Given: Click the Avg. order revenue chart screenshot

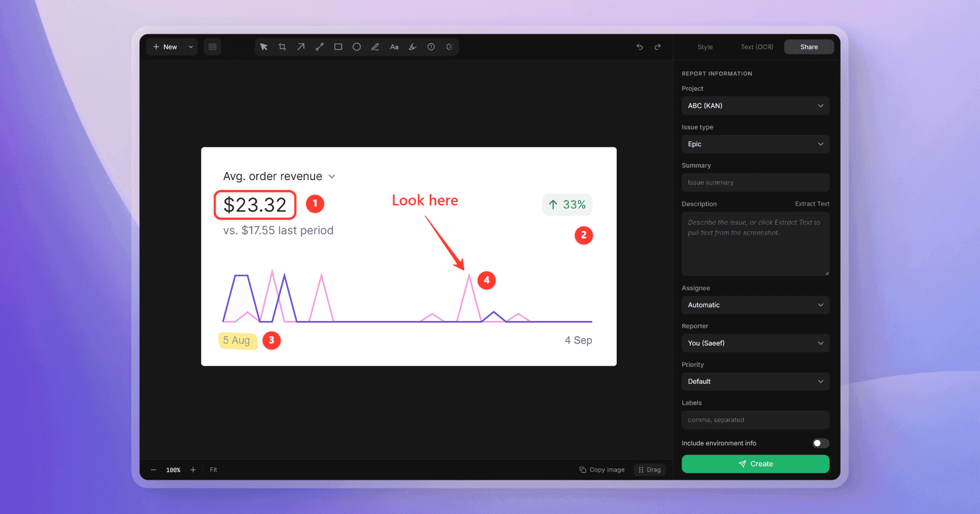Looking at the screenshot, I should [x=409, y=256].
